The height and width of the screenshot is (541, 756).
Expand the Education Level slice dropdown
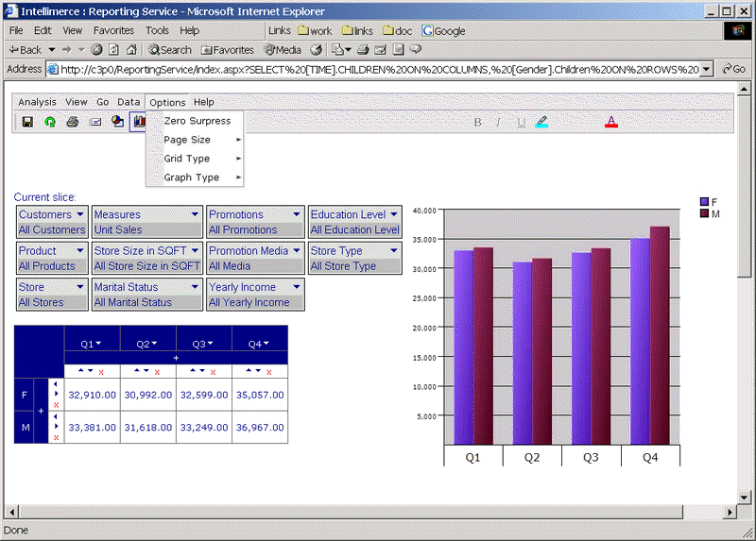click(x=394, y=214)
